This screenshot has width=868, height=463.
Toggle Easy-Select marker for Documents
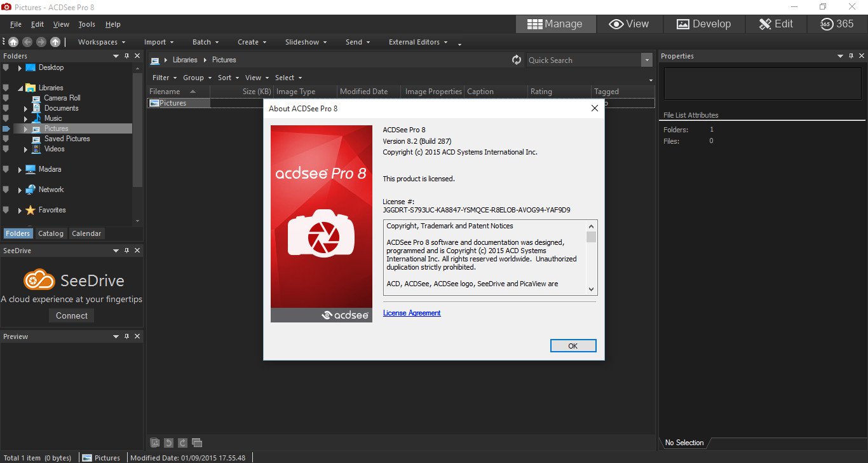pyautogui.click(x=6, y=108)
